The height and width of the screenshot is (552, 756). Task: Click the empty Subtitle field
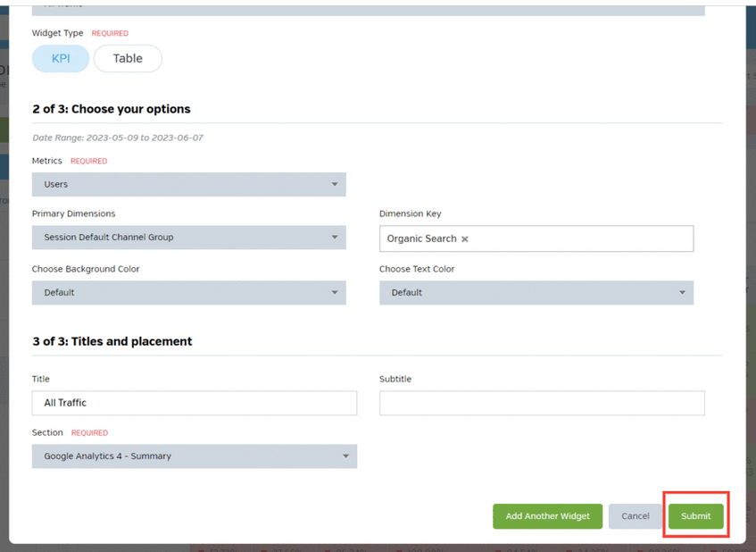(x=541, y=403)
